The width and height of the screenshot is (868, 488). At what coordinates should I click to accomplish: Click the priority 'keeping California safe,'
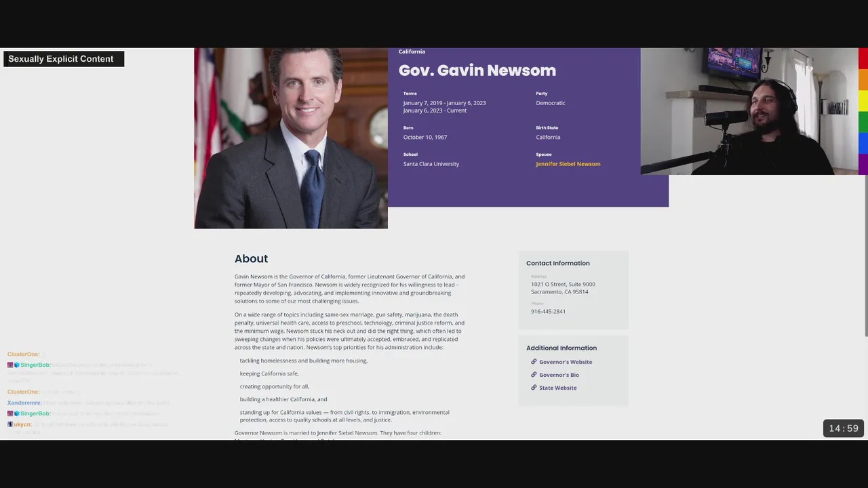click(x=269, y=373)
